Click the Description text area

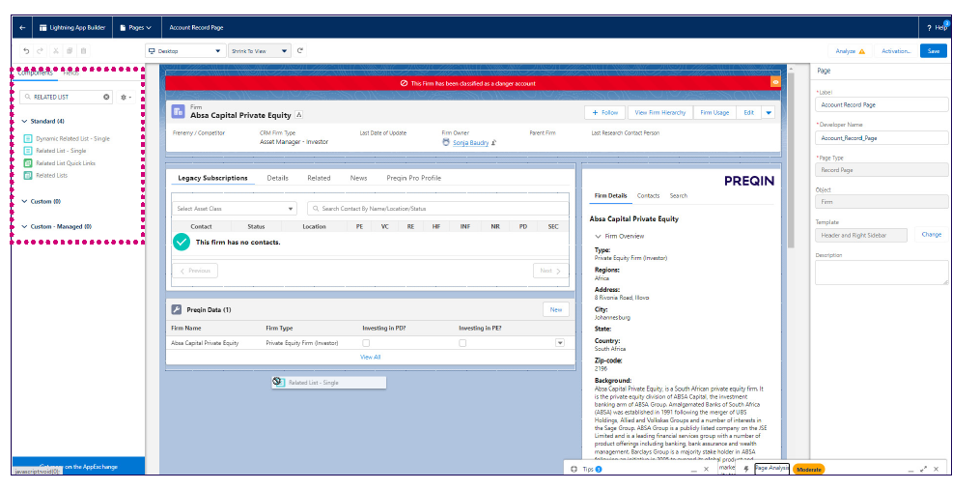882,273
